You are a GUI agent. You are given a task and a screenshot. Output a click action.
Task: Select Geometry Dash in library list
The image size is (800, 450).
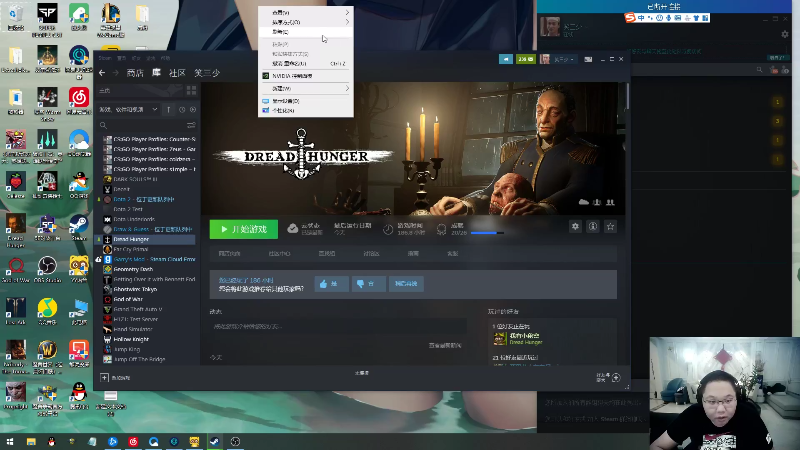tap(145, 269)
